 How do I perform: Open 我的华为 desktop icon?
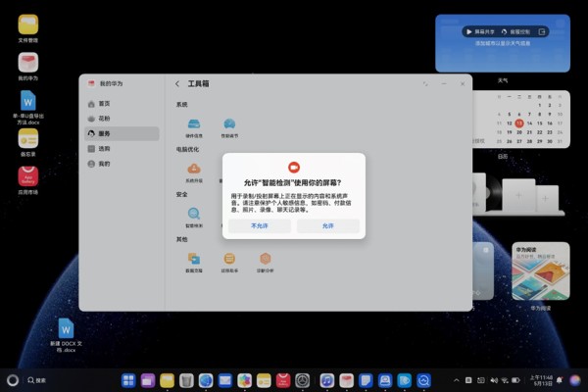click(x=28, y=67)
